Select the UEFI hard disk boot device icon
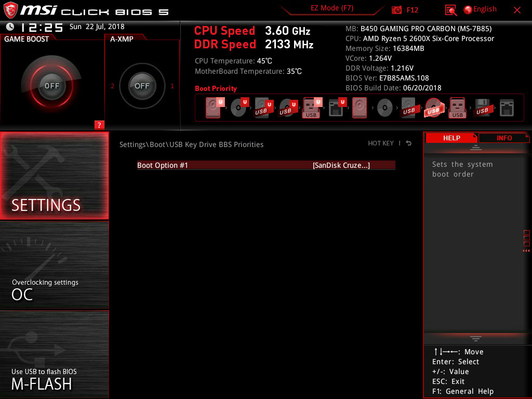The width and height of the screenshot is (532, 399). coord(214,108)
